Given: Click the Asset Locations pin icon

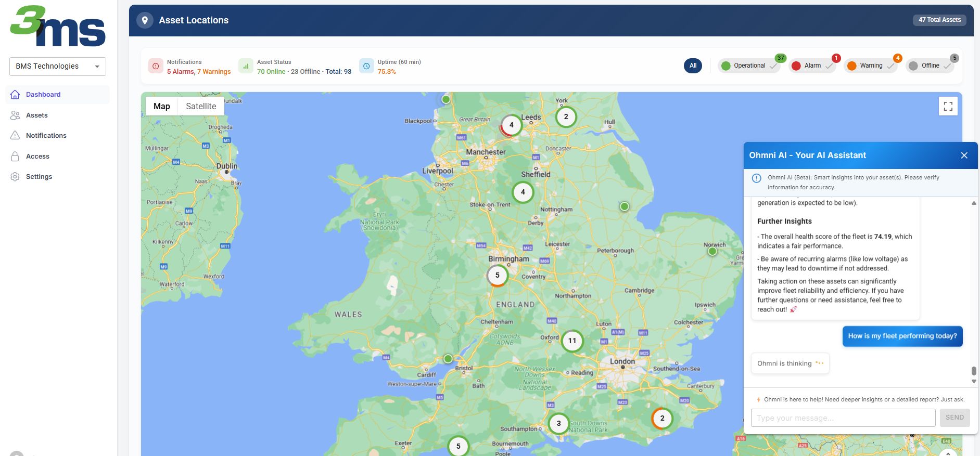Looking at the screenshot, I should 145,20.
